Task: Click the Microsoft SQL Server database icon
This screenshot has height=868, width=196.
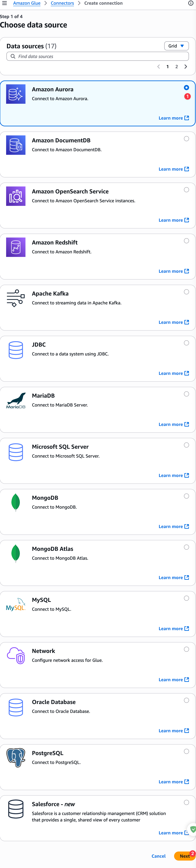Action: [x=16, y=452]
